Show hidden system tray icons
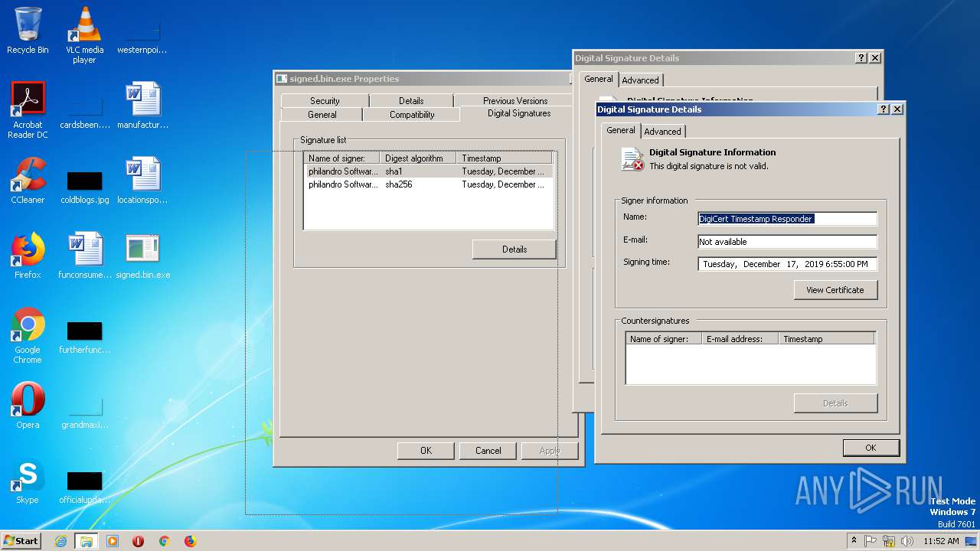Image resolution: width=980 pixels, height=551 pixels. (854, 541)
